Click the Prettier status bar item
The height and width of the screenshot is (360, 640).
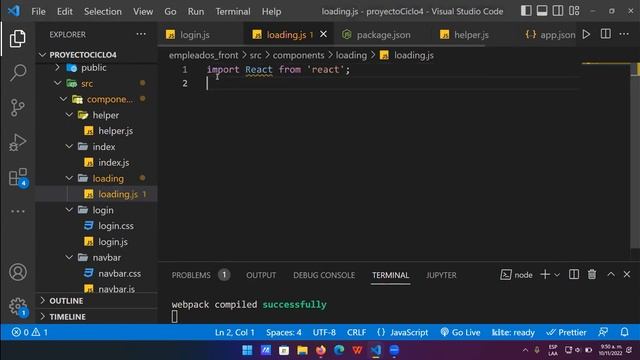tap(566, 332)
